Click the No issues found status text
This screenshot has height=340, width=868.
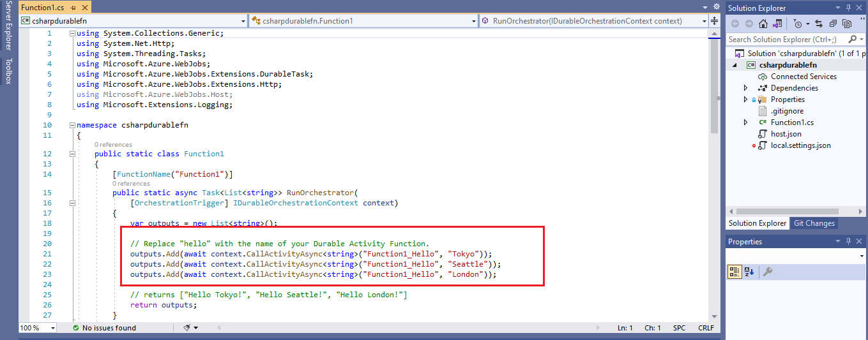pos(109,328)
